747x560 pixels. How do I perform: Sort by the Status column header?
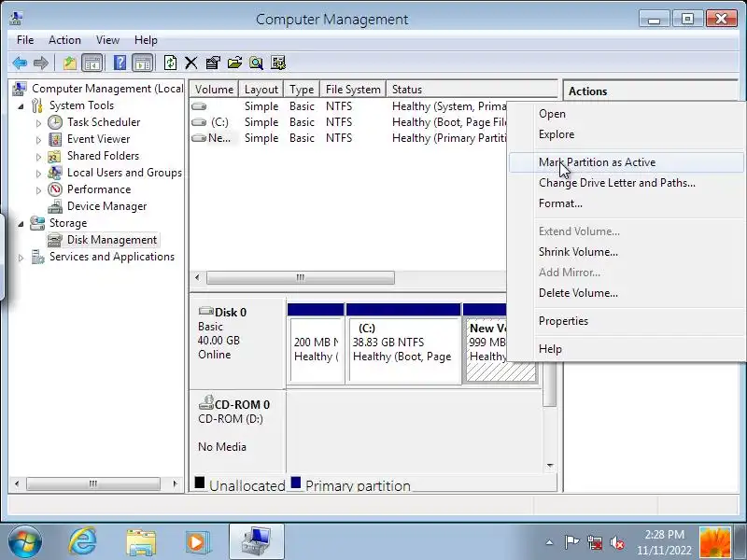click(x=472, y=89)
